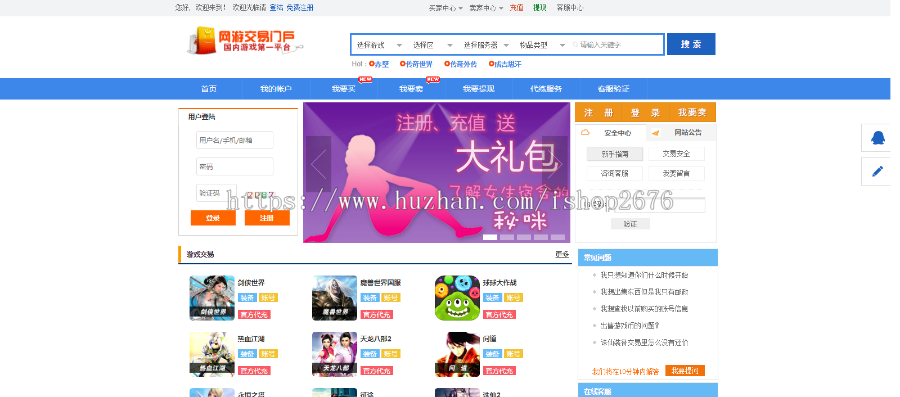Click the orange 我要提问 button
The width and height of the screenshot is (900, 397).
[x=685, y=371]
